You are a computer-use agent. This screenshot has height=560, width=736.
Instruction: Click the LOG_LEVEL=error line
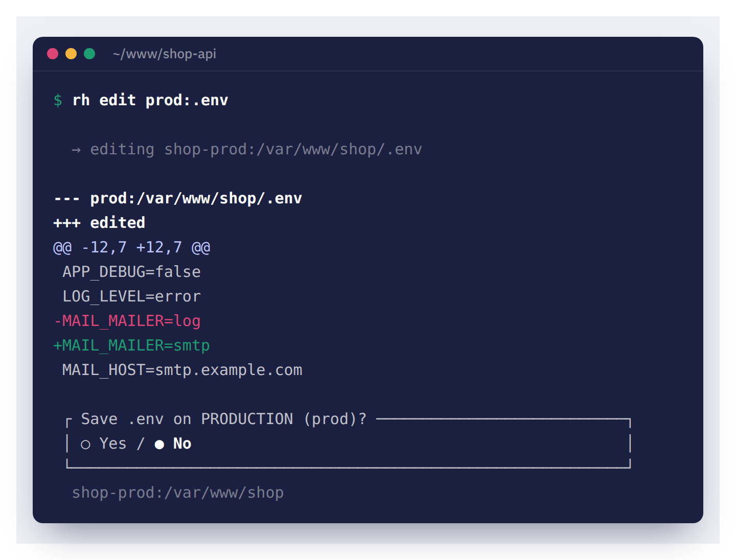(x=131, y=296)
